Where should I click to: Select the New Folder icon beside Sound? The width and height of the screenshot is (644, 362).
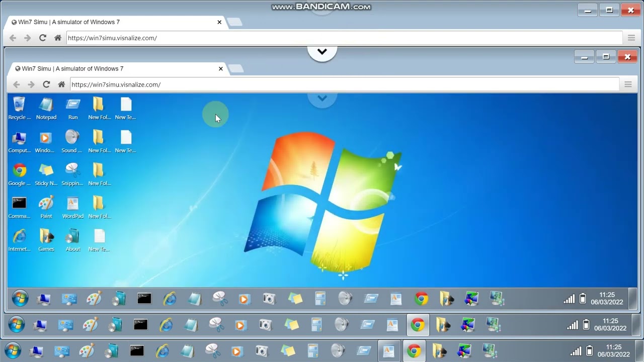pyautogui.click(x=99, y=142)
